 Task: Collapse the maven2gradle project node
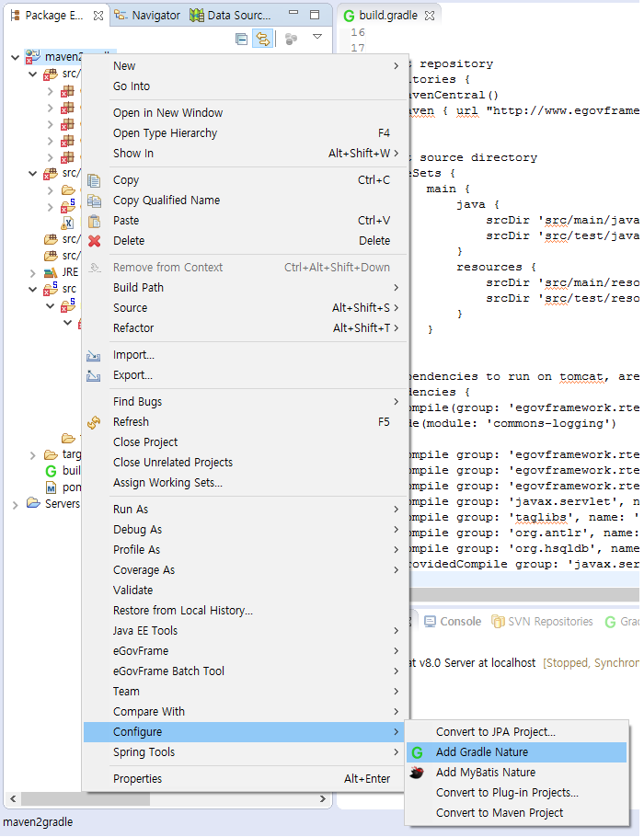click(16, 58)
